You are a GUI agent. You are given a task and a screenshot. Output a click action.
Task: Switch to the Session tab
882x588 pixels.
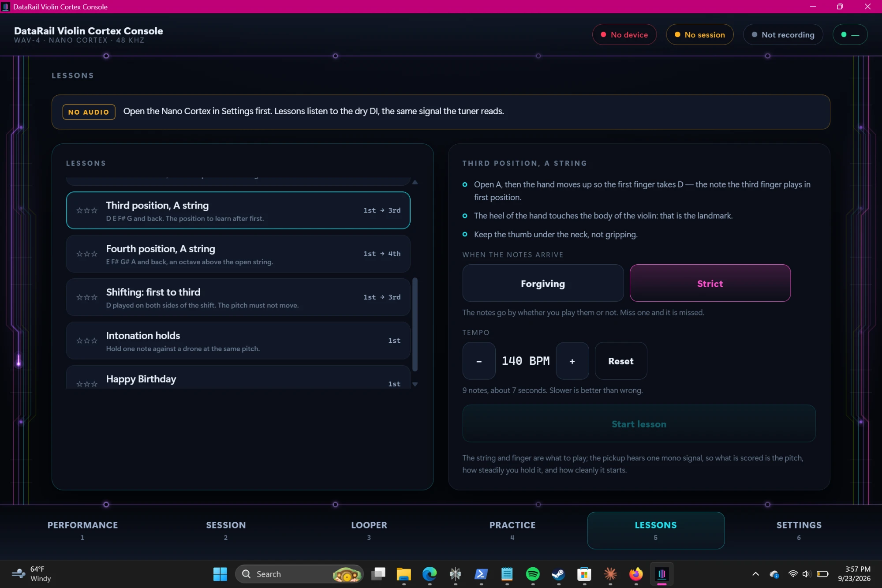[226, 530]
